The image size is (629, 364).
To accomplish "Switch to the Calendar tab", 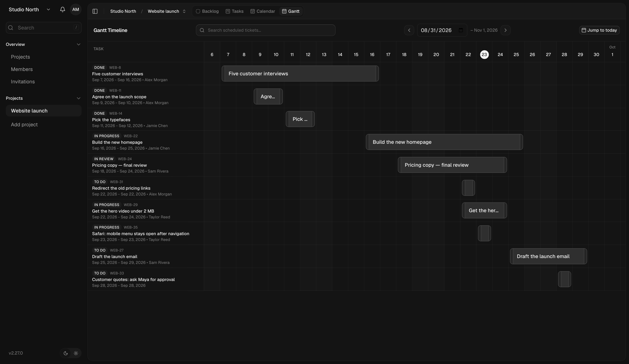I will 263,11.
